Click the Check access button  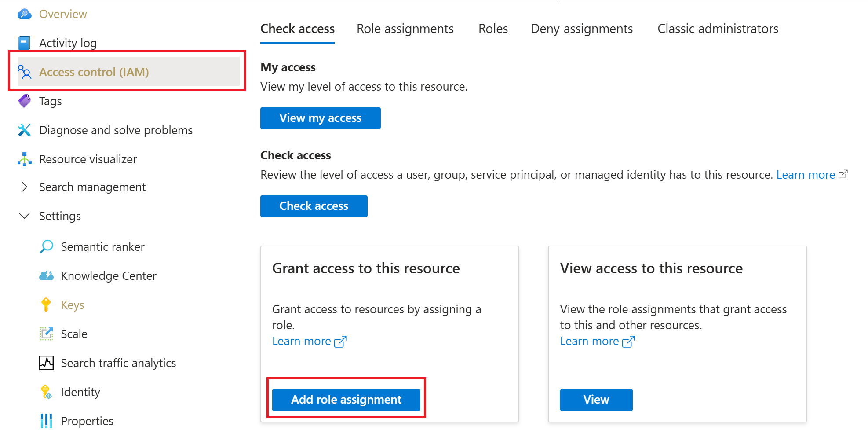point(314,206)
